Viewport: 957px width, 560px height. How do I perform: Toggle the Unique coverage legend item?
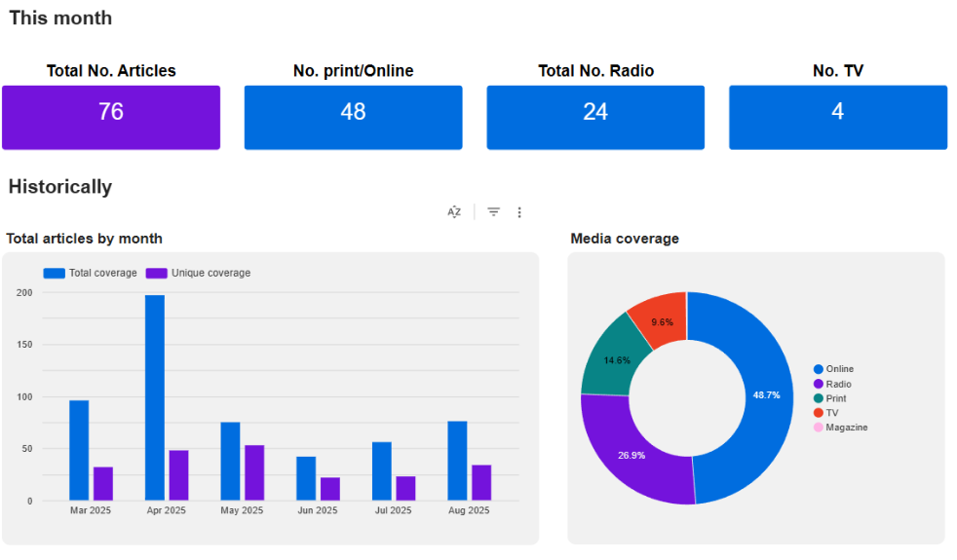tap(200, 273)
